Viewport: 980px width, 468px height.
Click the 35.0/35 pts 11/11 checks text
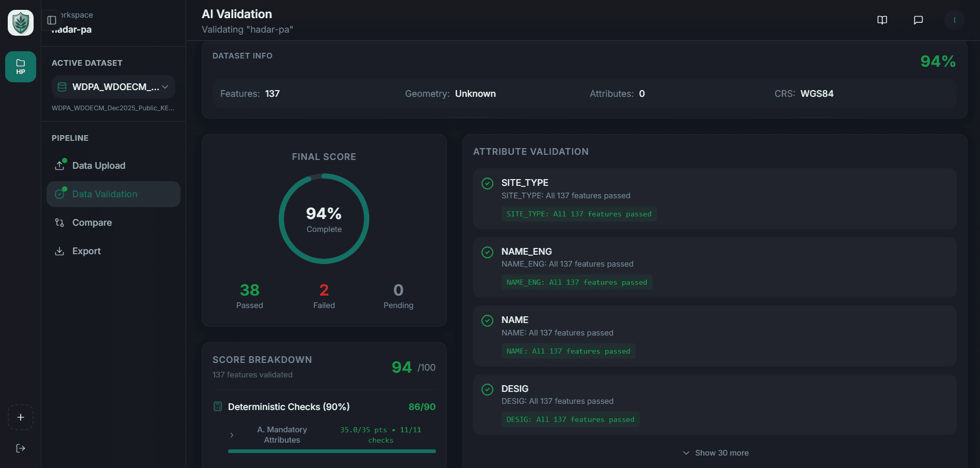point(381,435)
